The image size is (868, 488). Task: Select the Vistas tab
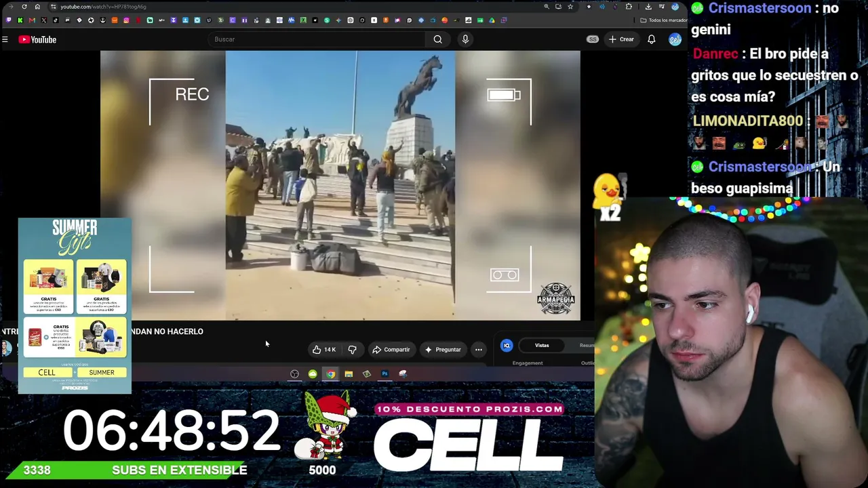tap(542, 346)
